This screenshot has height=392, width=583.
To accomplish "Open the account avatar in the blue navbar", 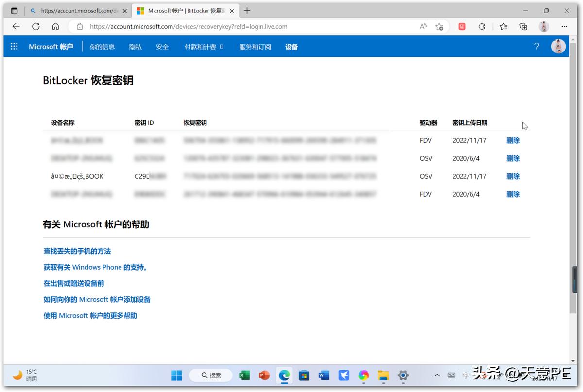I will [558, 46].
